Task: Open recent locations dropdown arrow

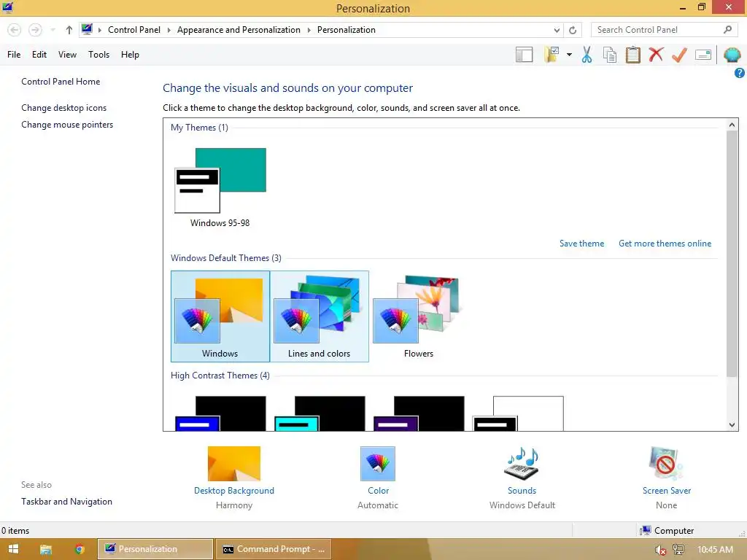Action: tap(53, 30)
